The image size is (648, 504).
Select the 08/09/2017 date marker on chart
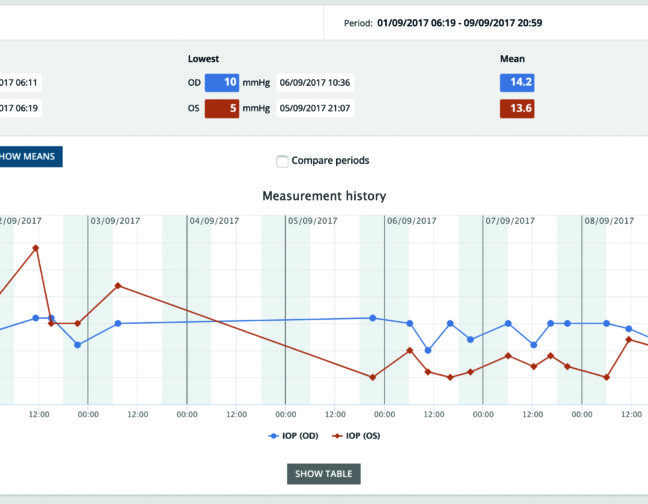(x=609, y=220)
